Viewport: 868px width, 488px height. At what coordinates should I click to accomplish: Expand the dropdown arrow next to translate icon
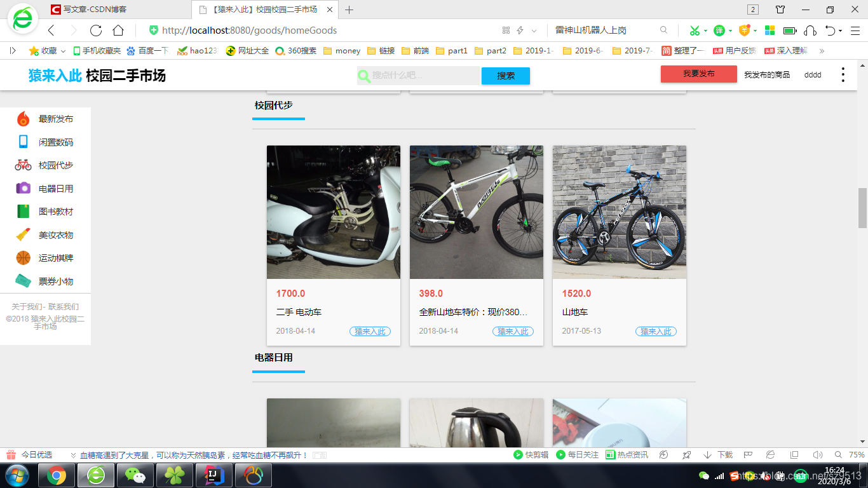tap(730, 30)
